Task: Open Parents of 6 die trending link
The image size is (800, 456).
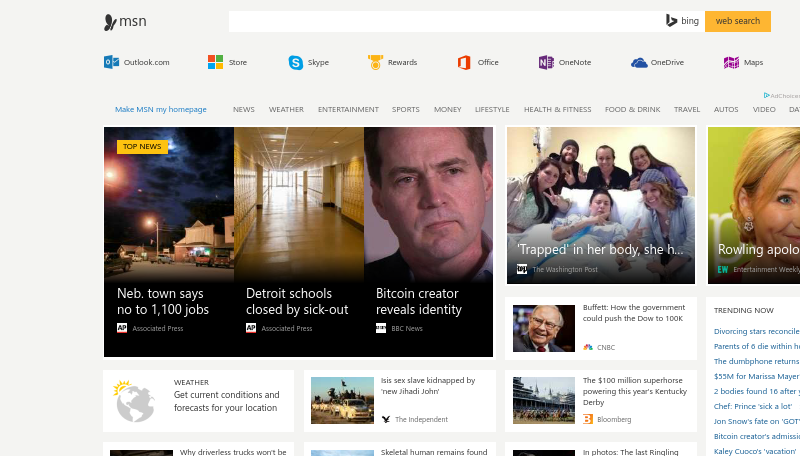Action: 757,346
